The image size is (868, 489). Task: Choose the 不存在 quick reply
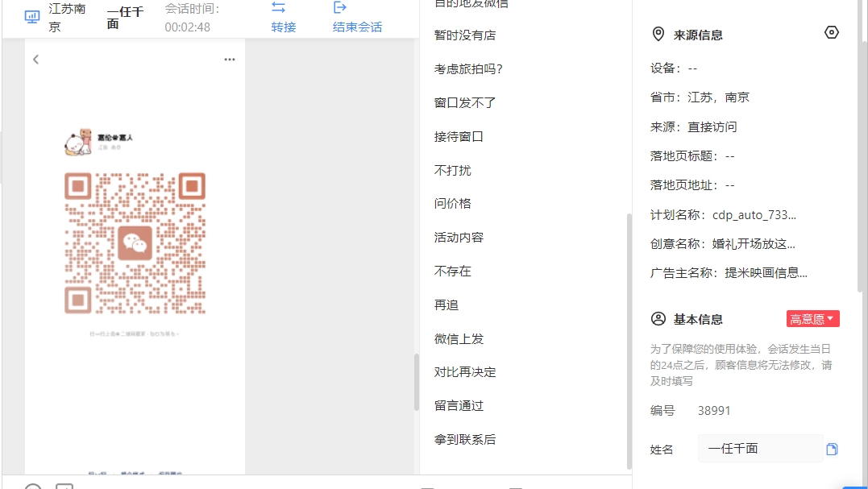[453, 271]
